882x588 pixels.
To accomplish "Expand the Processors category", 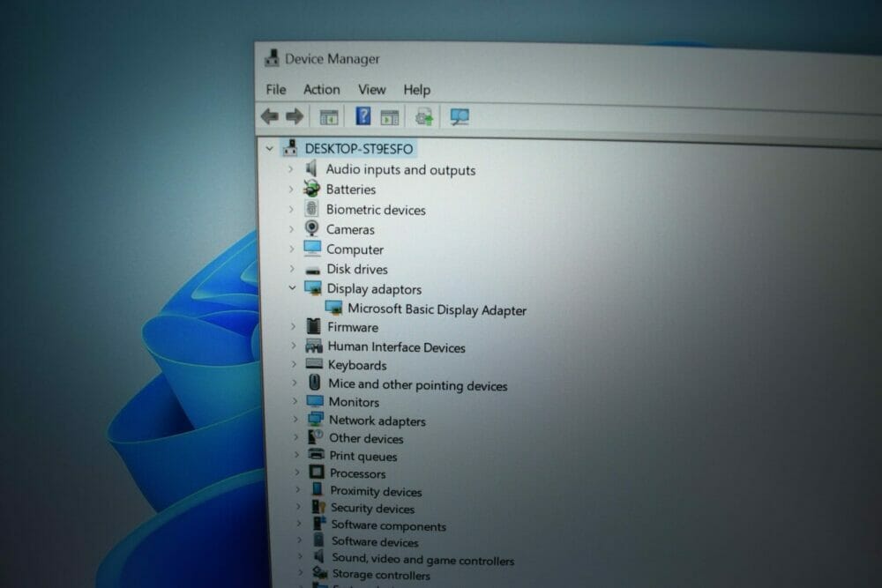I will 297,473.
